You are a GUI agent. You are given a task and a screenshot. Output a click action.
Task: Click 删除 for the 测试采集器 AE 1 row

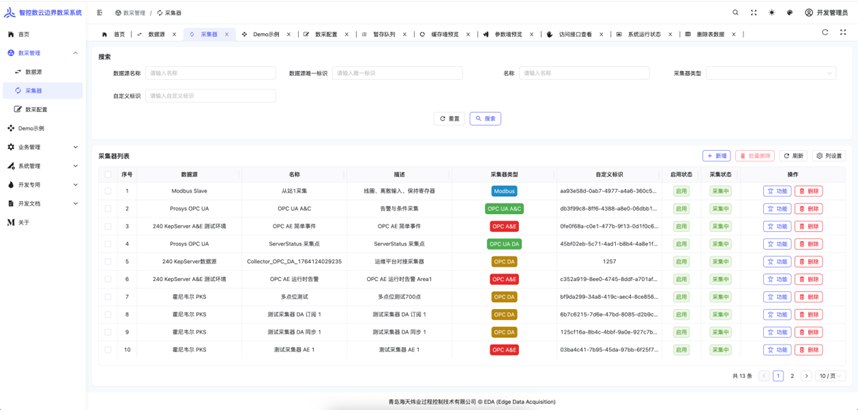[x=808, y=349]
